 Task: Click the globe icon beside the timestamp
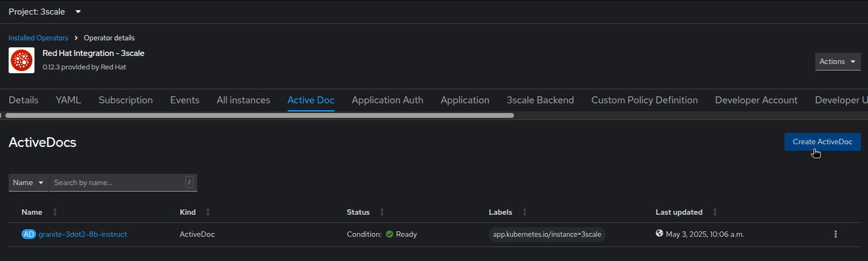pos(659,234)
